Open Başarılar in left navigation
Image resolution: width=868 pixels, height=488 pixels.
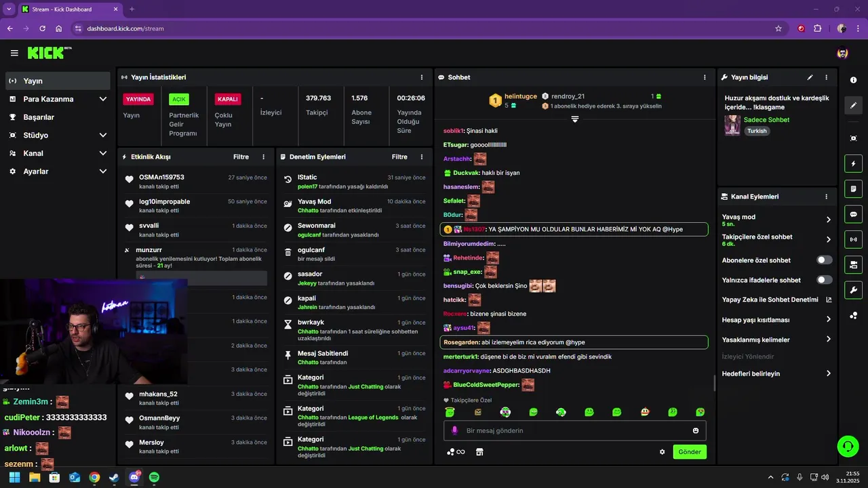(x=58, y=117)
